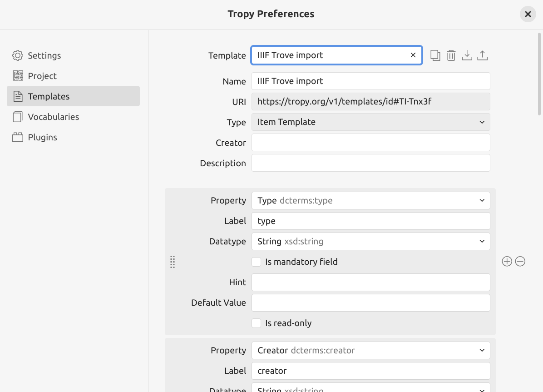This screenshot has height=392, width=543.
Task: Import a template file
Action: coord(467,55)
